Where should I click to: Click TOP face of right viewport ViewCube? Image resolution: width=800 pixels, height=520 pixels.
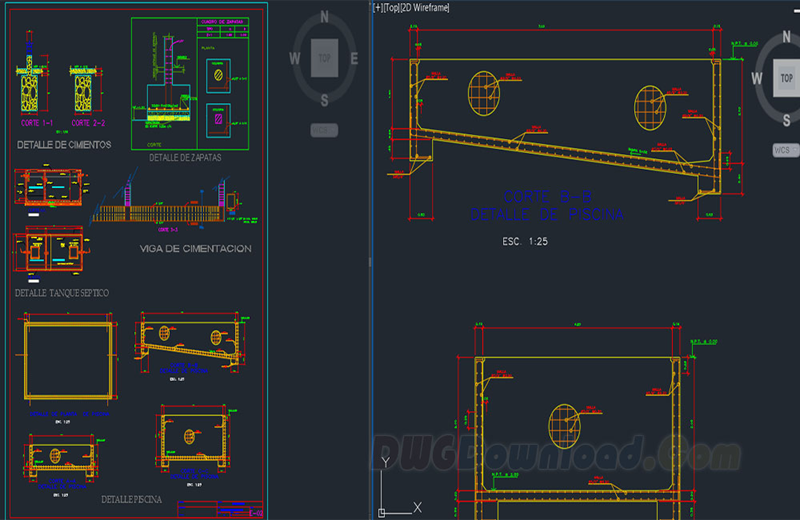click(786, 78)
